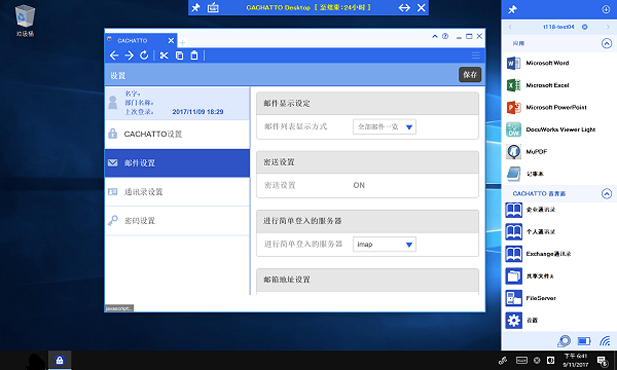The image size is (617, 370).
Task: Click the tape roll icon at panel bottom
Action: point(564,341)
